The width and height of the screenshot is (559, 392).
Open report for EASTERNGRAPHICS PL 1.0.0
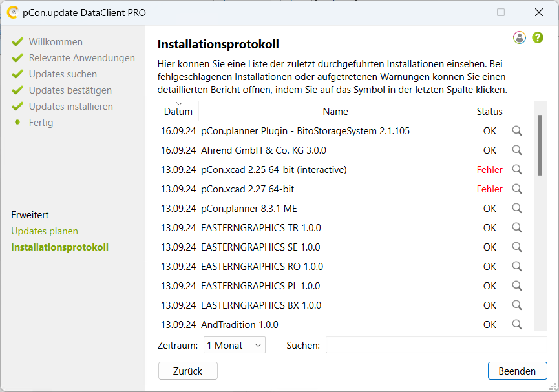coord(517,286)
